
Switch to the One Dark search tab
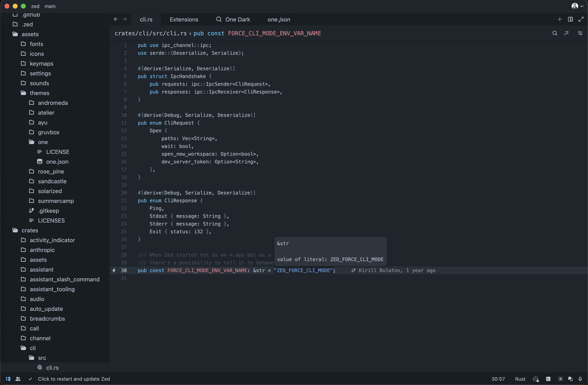coord(233,19)
